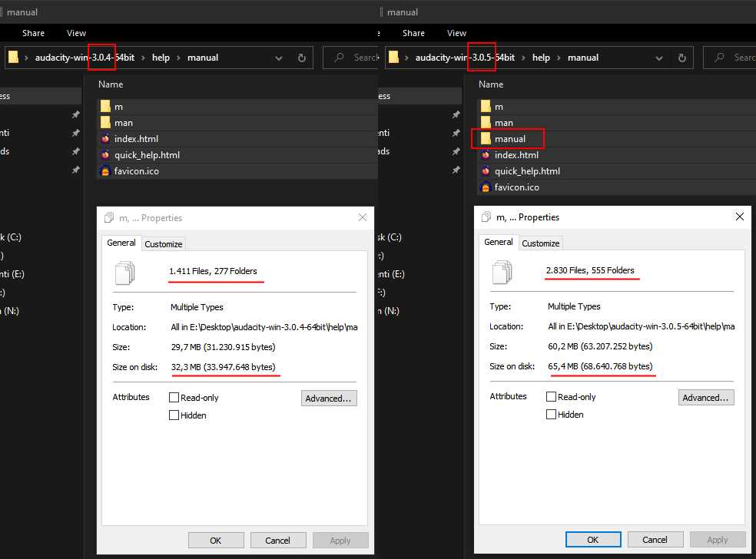Click the quick_help.html file icon in the 3.0.4 window
This screenshot has height=559, width=756.
click(105, 154)
